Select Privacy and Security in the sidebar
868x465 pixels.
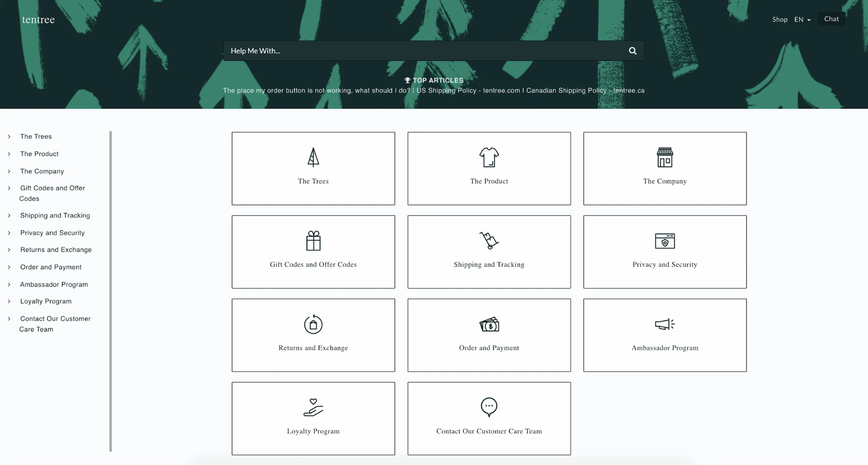(x=53, y=233)
